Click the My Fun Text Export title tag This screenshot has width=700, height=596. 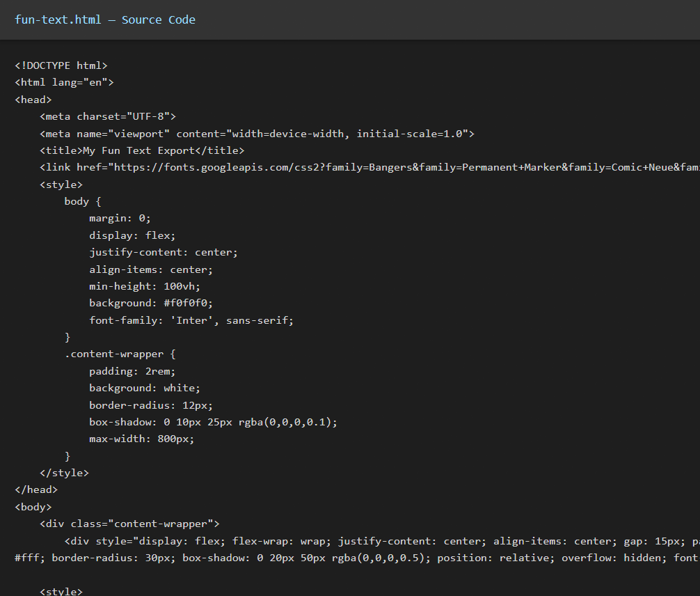142,150
